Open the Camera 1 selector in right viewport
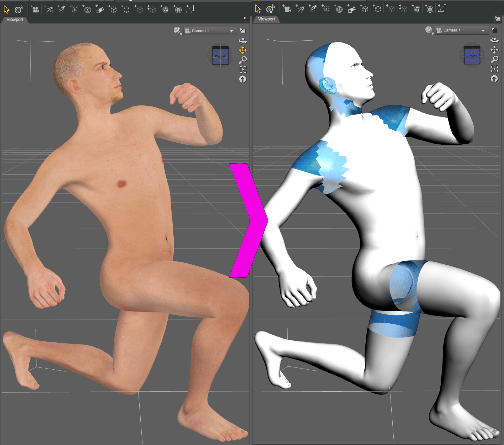 pyautogui.click(x=461, y=30)
